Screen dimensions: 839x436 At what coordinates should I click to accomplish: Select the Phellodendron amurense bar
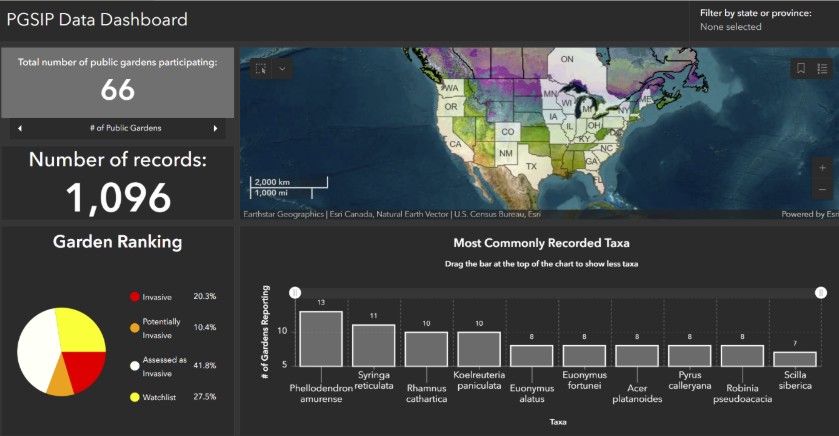click(321, 339)
